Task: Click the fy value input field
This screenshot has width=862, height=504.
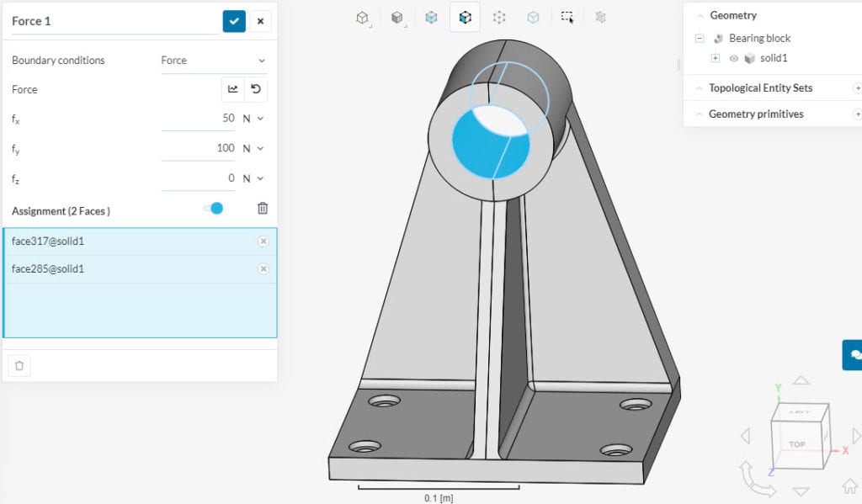Action: 199,148
